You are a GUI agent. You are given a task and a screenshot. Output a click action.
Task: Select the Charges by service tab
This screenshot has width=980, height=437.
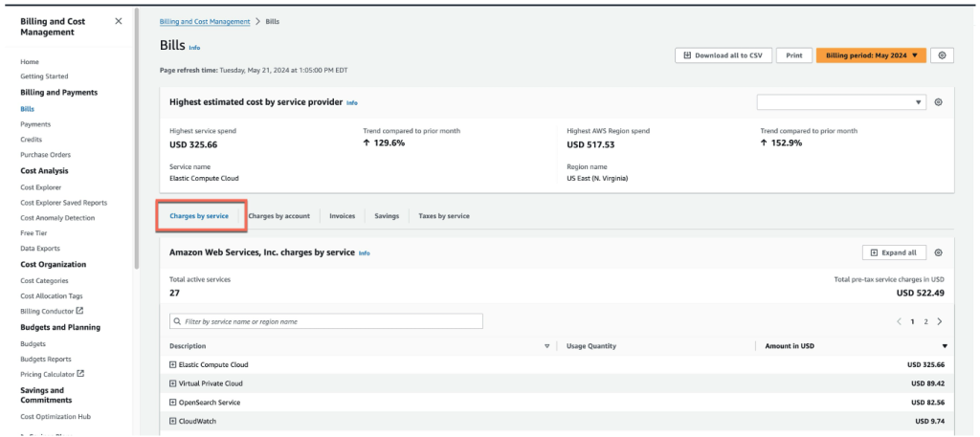(x=199, y=216)
